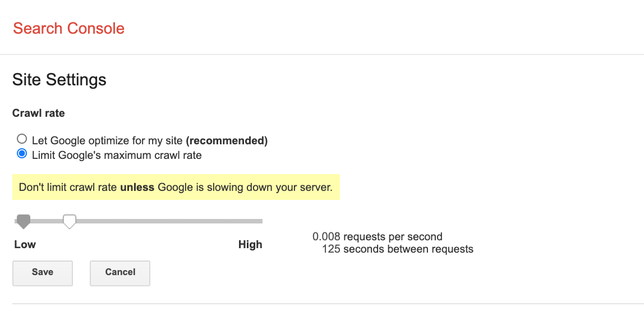Click the Site Settings heading
Viewport: 644px width, 329px height.
(x=59, y=80)
